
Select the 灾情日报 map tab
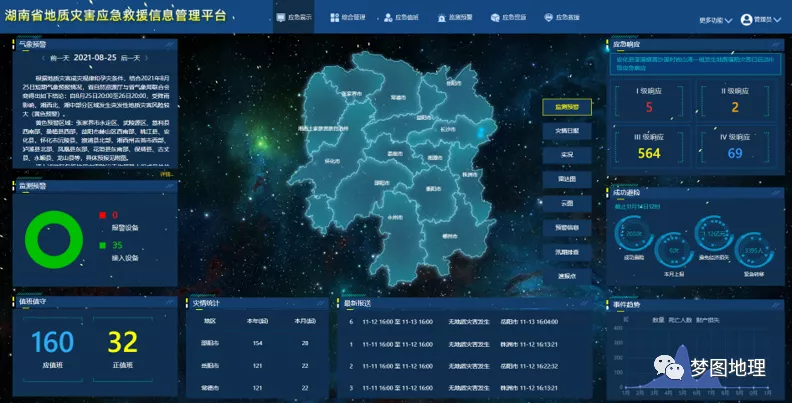point(567,131)
